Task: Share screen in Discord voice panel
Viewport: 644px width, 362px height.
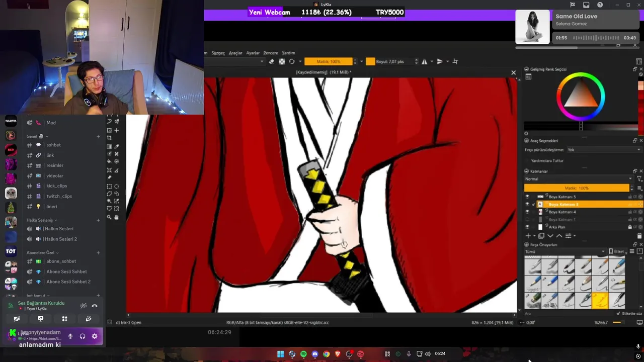Action: coord(41,319)
